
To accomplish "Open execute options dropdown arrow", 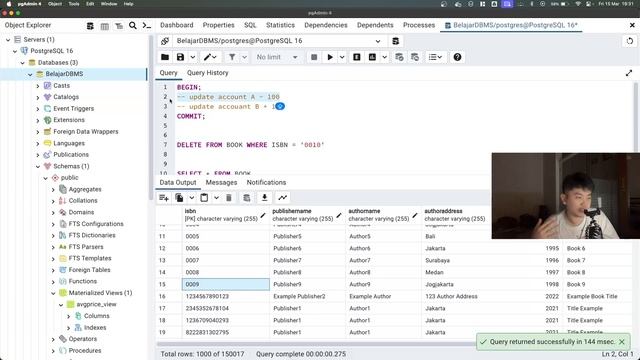I will click(x=342, y=57).
